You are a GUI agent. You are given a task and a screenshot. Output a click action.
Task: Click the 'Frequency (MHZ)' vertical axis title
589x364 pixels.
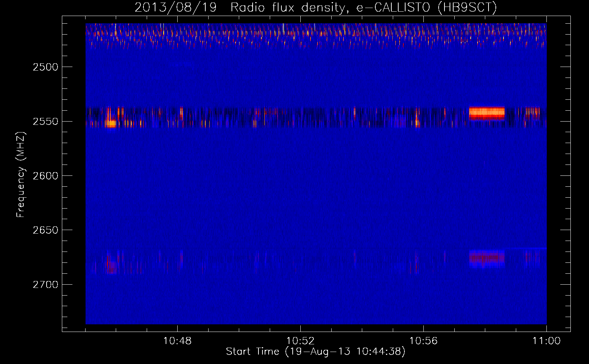tap(21, 174)
